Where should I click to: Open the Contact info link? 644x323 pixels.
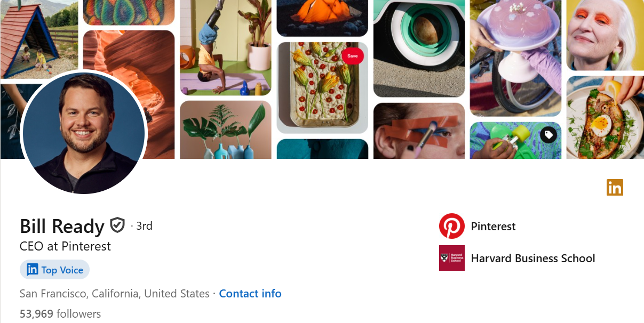(x=250, y=294)
